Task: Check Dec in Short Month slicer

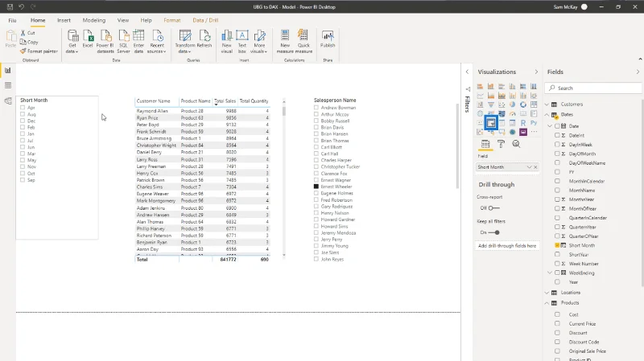Action: (23, 121)
